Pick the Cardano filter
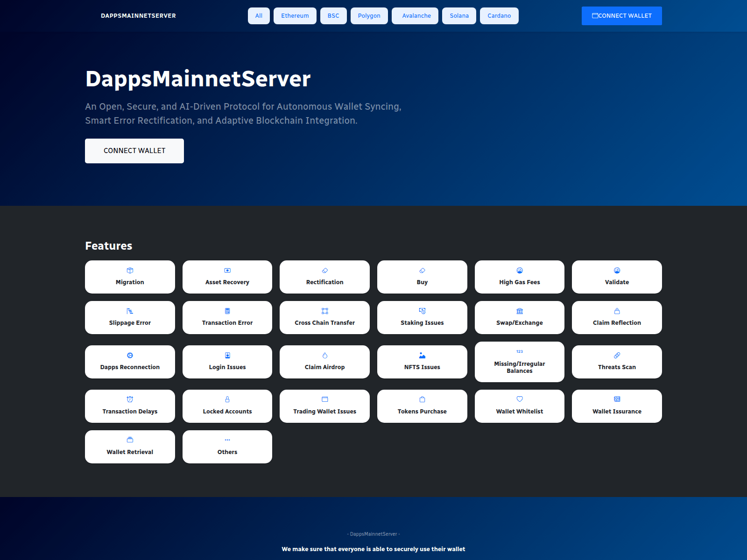747x560 pixels. tap(499, 16)
